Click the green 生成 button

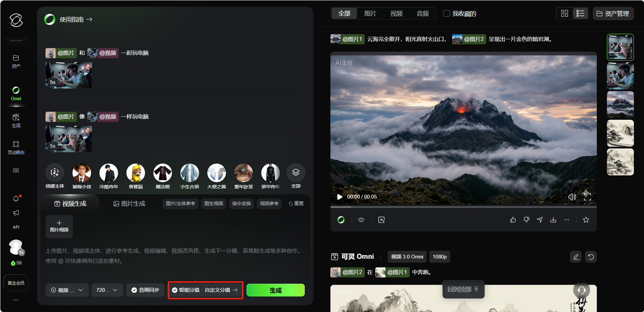coord(275,290)
